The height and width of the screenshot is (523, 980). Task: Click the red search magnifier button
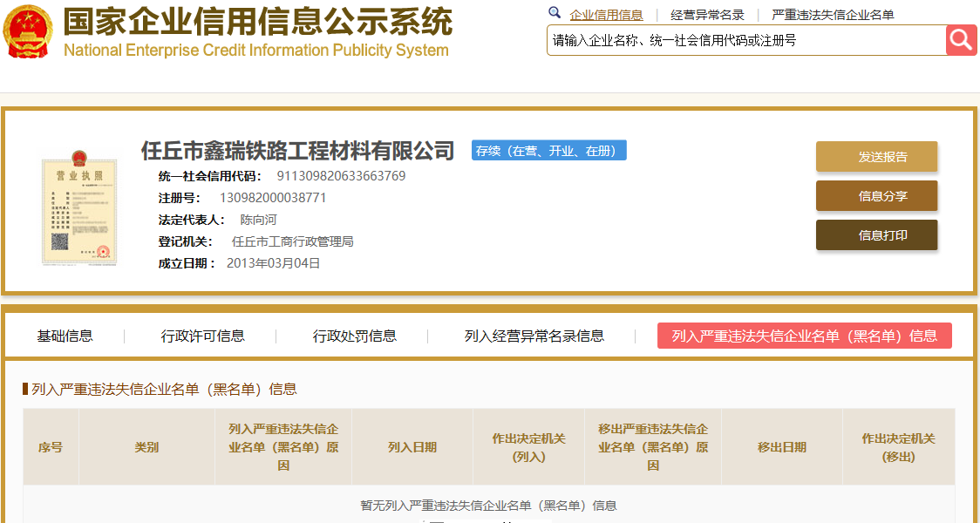tap(961, 41)
